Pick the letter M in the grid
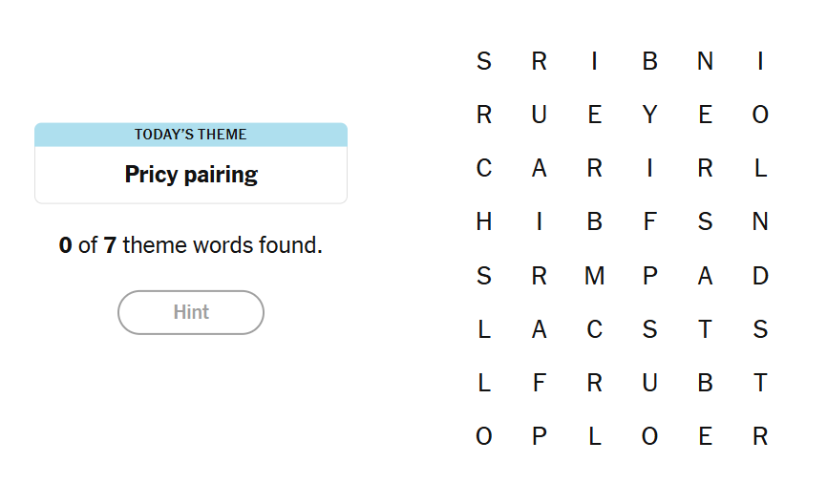827x504 pixels. 595,276
